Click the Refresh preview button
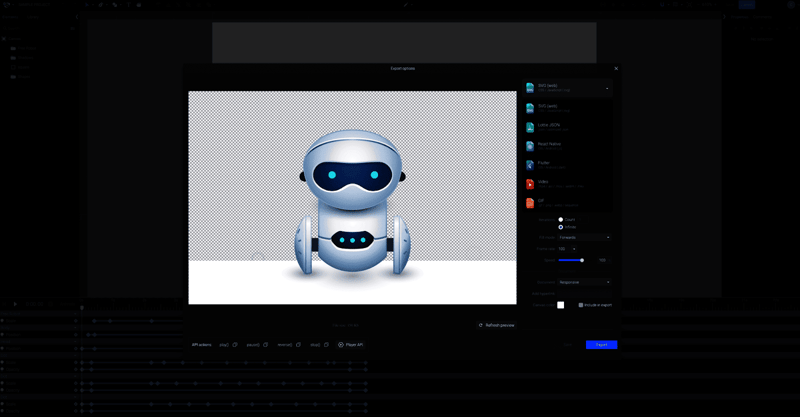The height and width of the screenshot is (417, 800). (x=496, y=325)
